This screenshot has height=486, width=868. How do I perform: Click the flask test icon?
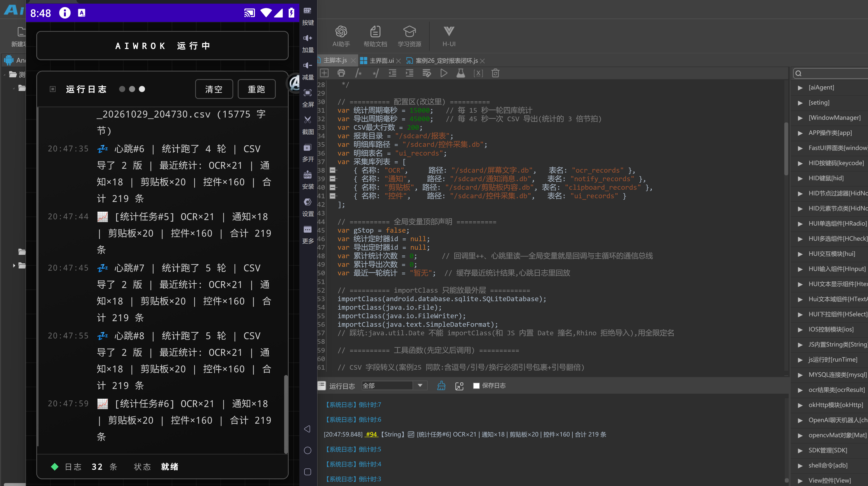point(461,73)
